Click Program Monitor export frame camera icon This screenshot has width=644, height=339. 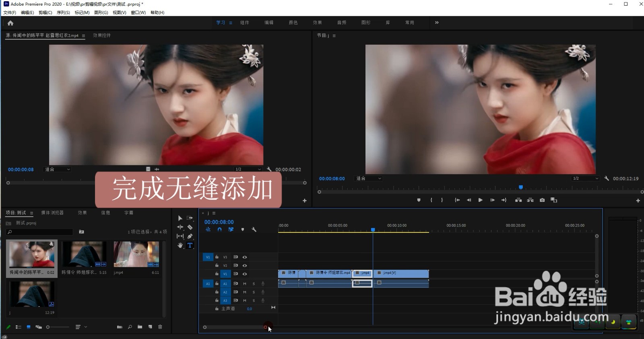tap(542, 200)
